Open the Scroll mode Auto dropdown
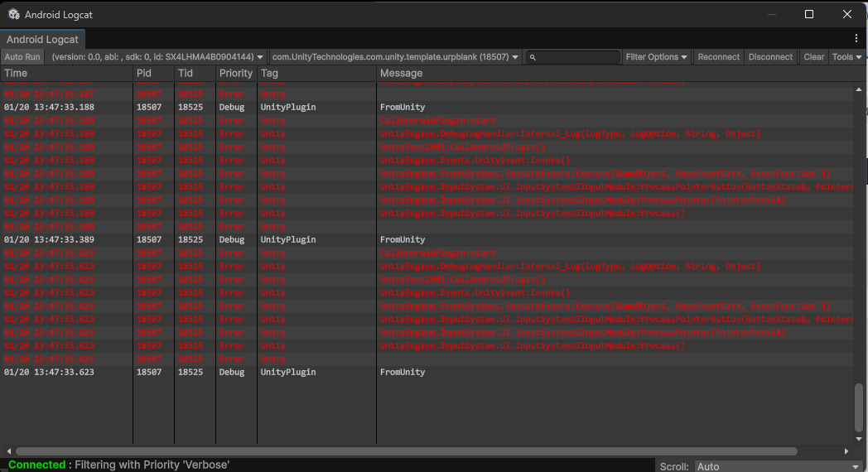Image resolution: width=868 pixels, height=472 pixels. [x=779, y=466]
